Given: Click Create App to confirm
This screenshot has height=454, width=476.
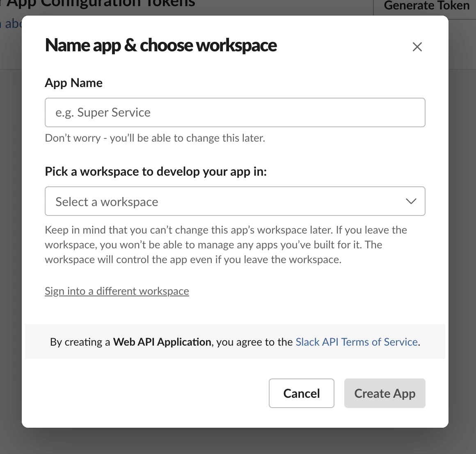Looking at the screenshot, I should 384,393.
